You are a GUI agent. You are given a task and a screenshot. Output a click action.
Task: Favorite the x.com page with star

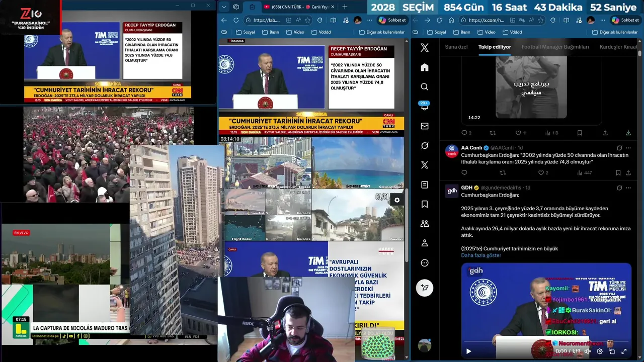[x=540, y=20]
